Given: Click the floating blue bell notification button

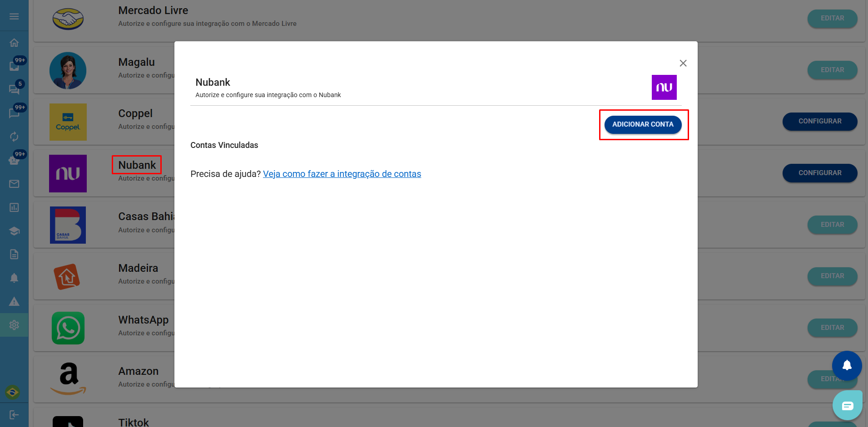Looking at the screenshot, I should (x=847, y=366).
